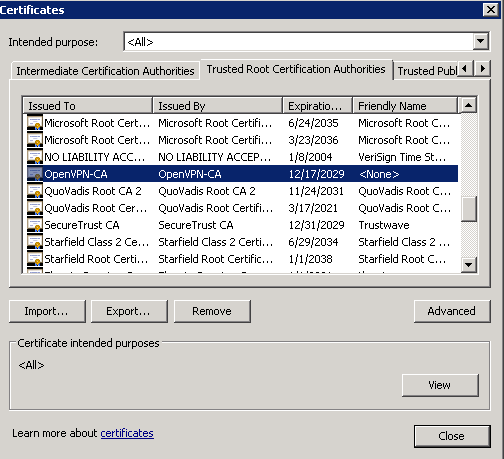Viewport: 504px width, 459px height.
Task: Click left tab scroll arrow
Action: pos(465,69)
